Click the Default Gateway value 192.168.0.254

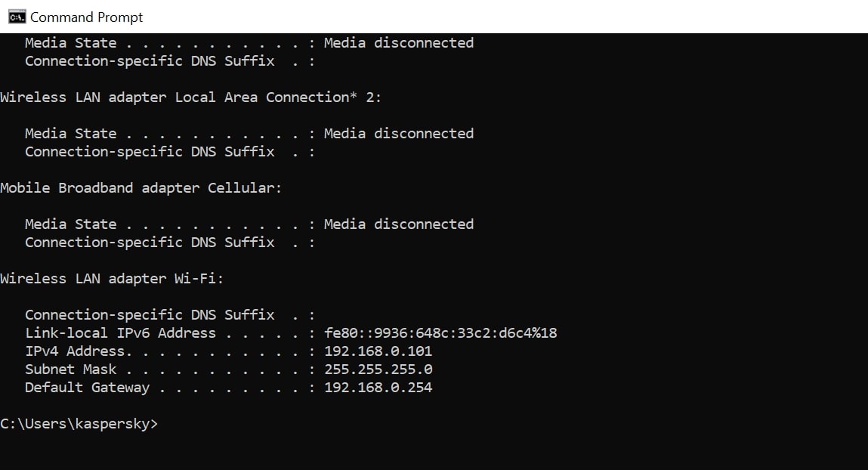pos(378,388)
